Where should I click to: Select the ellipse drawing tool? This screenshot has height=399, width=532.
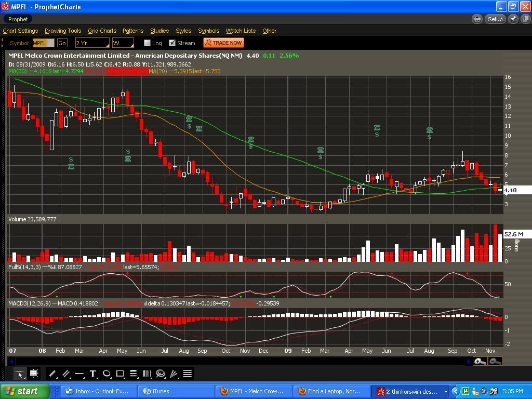coord(107,374)
